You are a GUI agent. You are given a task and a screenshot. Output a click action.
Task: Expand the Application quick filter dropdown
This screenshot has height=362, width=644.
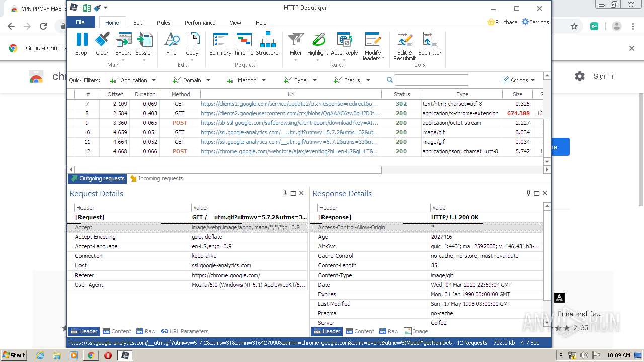(x=154, y=80)
